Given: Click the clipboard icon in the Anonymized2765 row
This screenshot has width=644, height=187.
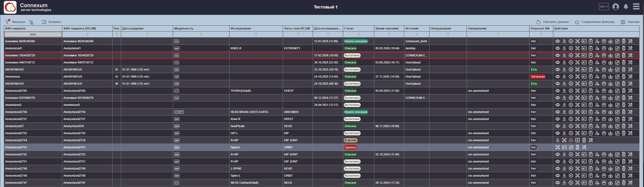Looking at the screenshot, I should 590,90.
